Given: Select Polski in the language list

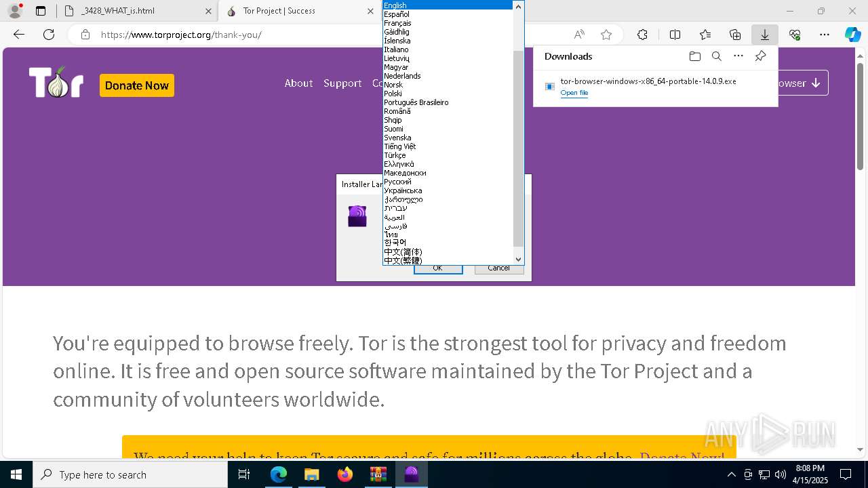Looking at the screenshot, I should 448,94.
